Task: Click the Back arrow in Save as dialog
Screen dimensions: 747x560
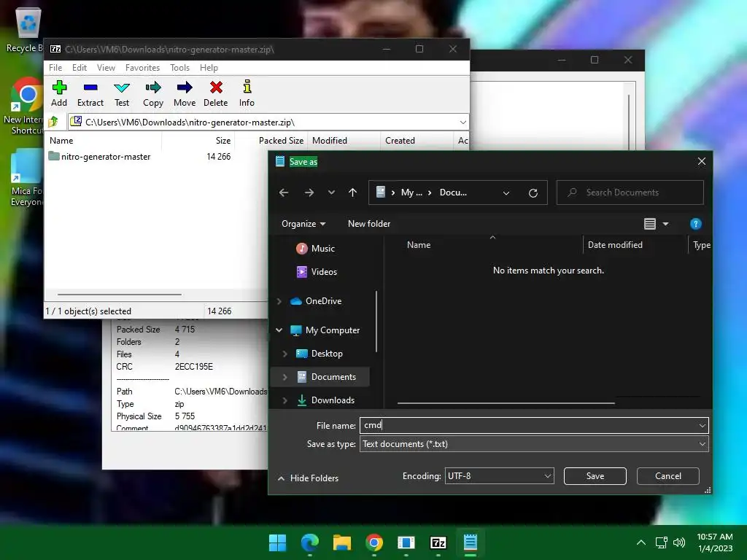Action: point(284,192)
